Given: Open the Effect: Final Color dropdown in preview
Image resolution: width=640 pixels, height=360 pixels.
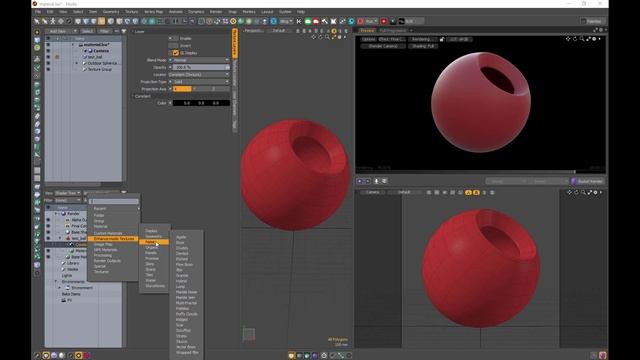Looking at the screenshot, I should tap(391, 39).
